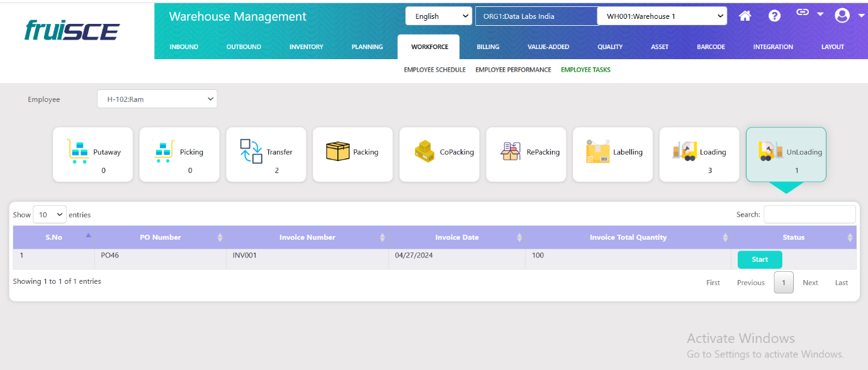Switch to the INVENTORY tab
868x370 pixels.
coord(306,47)
